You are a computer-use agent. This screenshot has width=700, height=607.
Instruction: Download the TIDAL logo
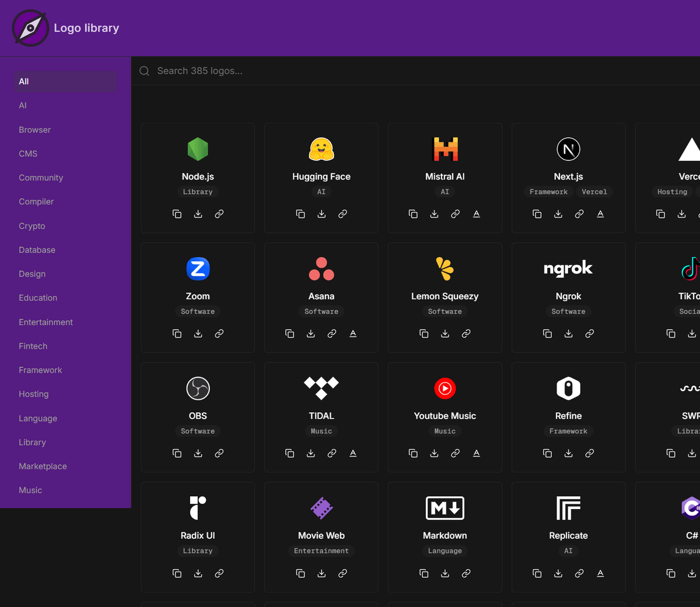coord(311,453)
